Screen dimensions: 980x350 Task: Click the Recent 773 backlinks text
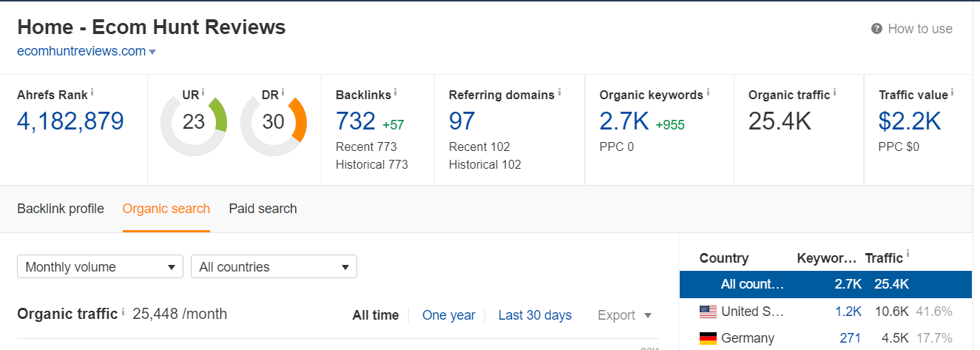[366, 147]
